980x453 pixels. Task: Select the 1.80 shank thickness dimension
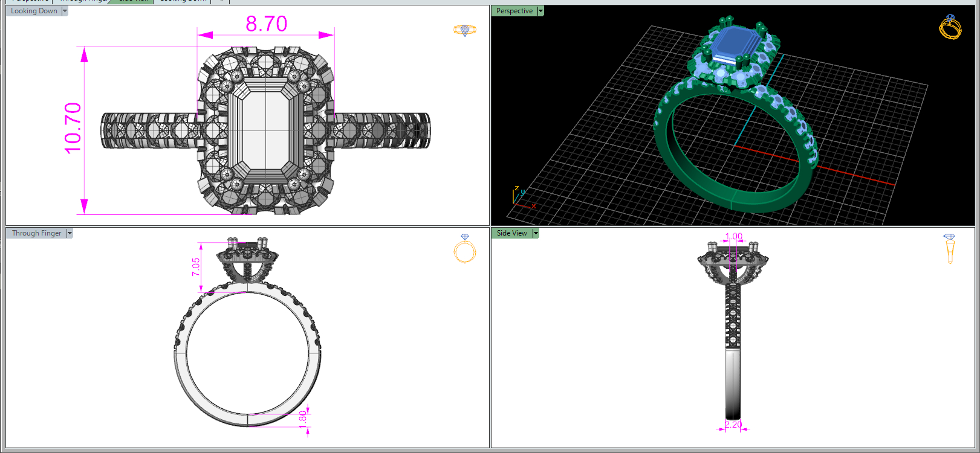pyautogui.click(x=303, y=419)
